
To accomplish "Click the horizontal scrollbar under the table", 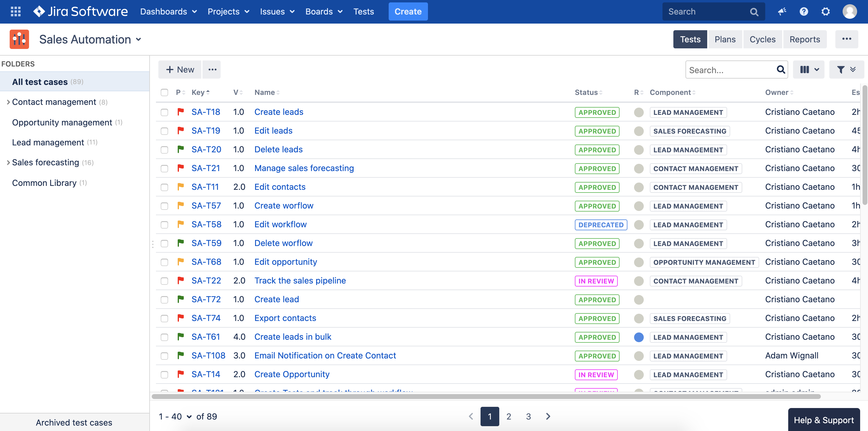I will point(486,396).
